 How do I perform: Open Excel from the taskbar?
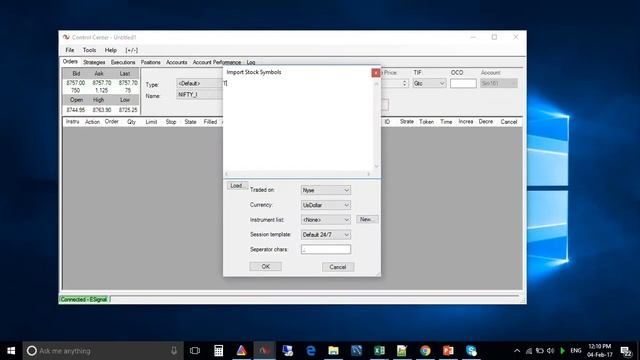click(379, 351)
